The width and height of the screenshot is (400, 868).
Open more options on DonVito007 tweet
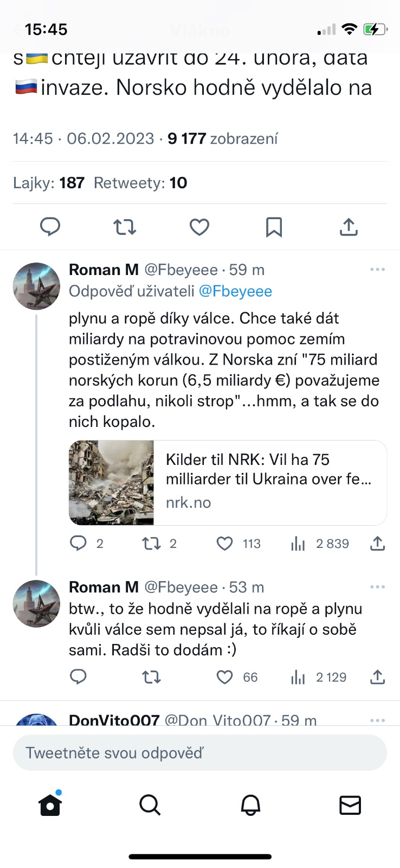(x=377, y=720)
